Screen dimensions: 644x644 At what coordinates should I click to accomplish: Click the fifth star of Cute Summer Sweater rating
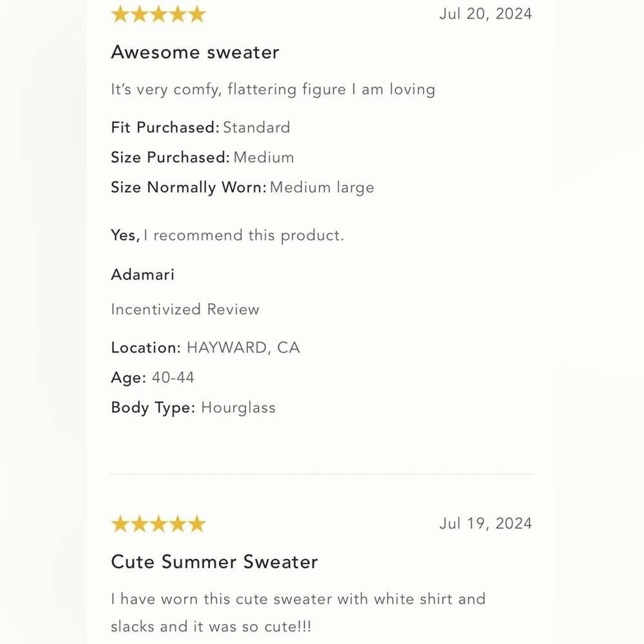click(197, 524)
